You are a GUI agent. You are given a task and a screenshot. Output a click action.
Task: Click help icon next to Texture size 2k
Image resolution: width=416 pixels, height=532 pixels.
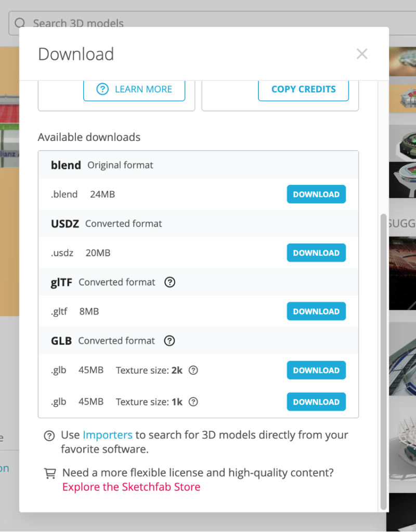[x=193, y=370]
